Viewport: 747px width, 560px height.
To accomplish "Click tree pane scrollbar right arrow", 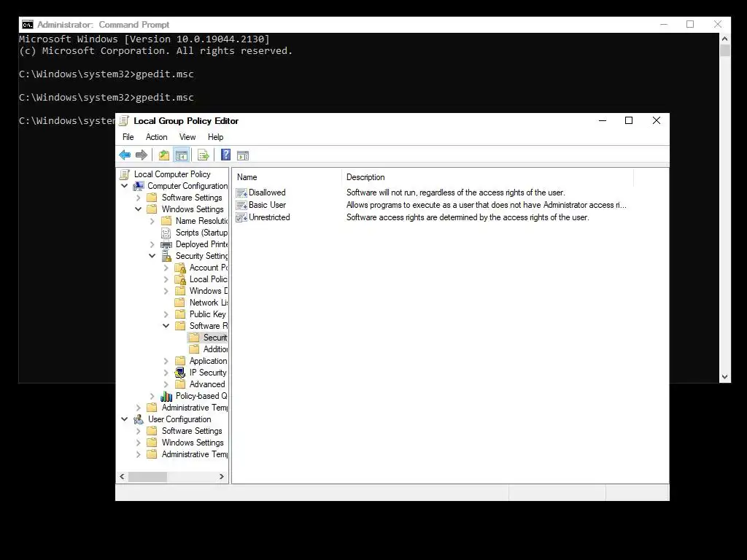I will click(x=222, y=477).
